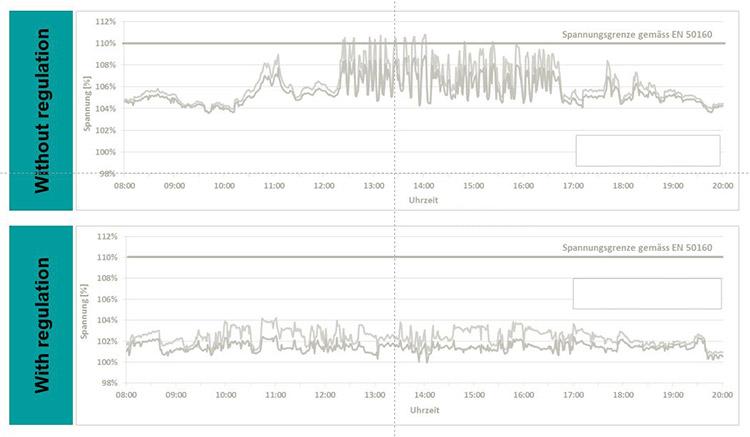
Task: Click the 98% y-axis label in the With regulation chart
Action: [108, 383]
